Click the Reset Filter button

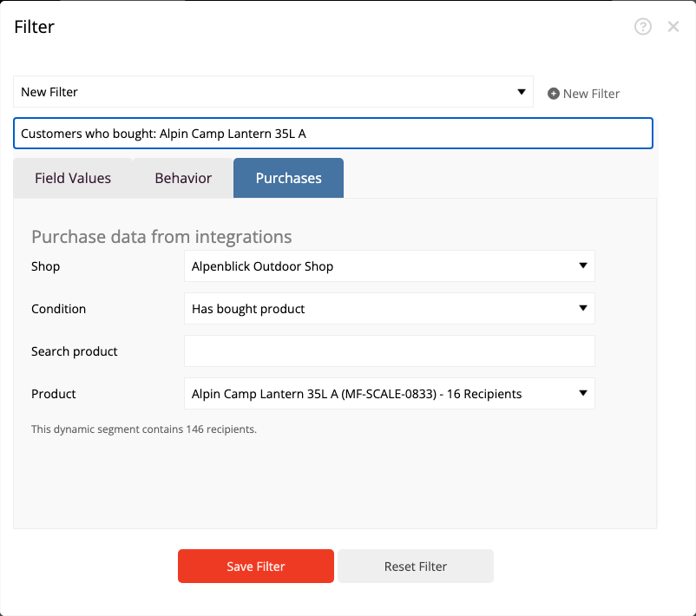[416, 567]
